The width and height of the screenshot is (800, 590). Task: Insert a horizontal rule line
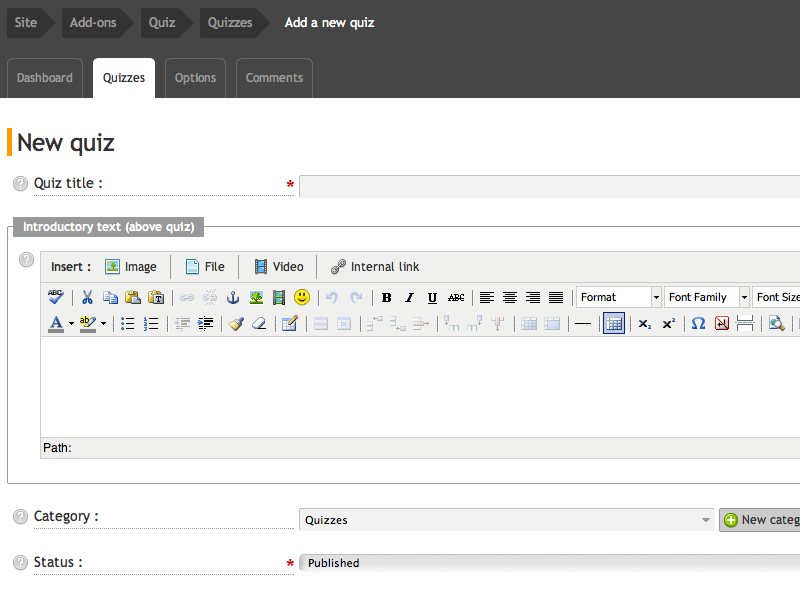pos(583,324)
